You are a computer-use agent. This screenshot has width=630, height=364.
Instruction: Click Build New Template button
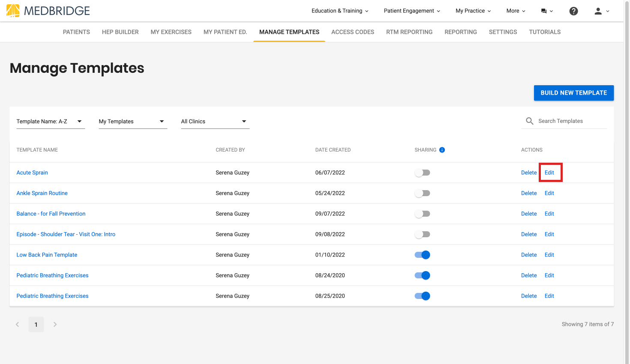click(x=574, y=93)
